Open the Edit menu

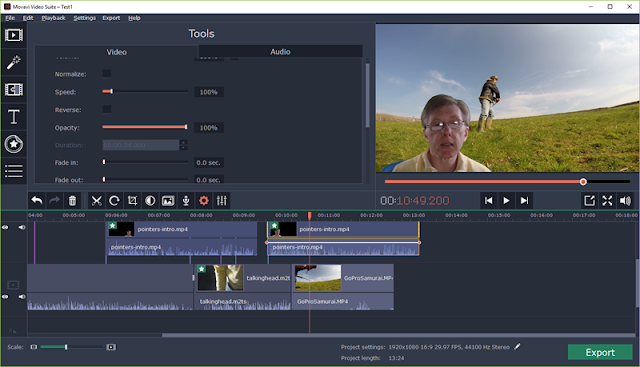[28, 18]
